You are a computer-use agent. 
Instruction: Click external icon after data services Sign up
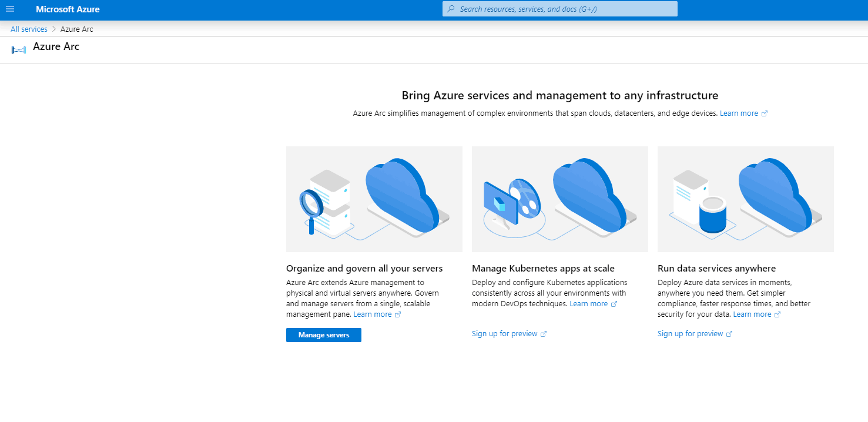729,334
